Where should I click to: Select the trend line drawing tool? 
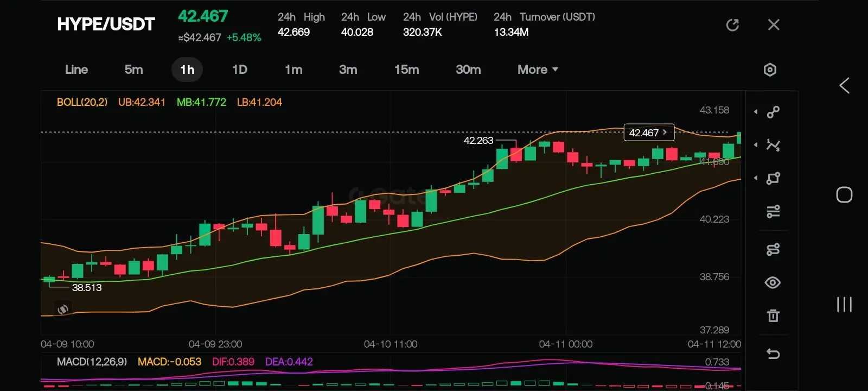pyautogui.click(x=773, y=112)
